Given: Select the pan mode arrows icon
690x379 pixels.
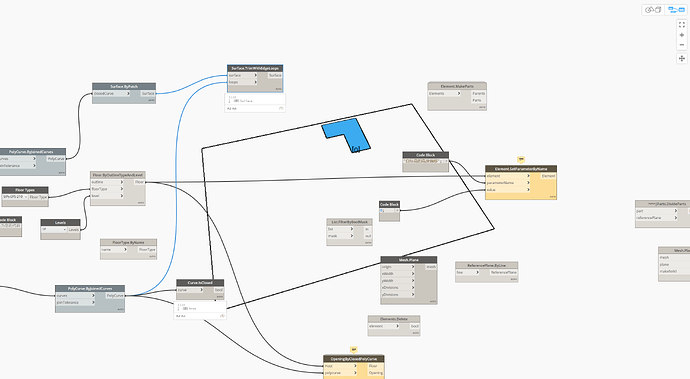Looking at the screenshot, I should pos(682,58).
